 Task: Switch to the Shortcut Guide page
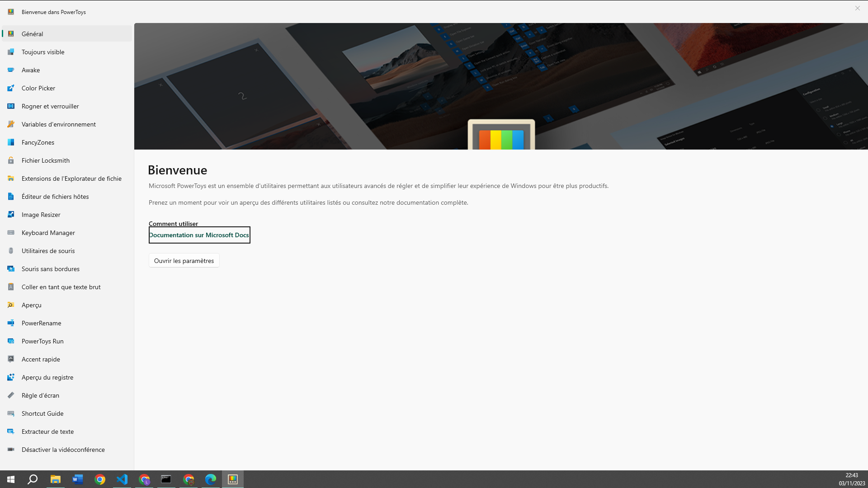click(67, 413)
